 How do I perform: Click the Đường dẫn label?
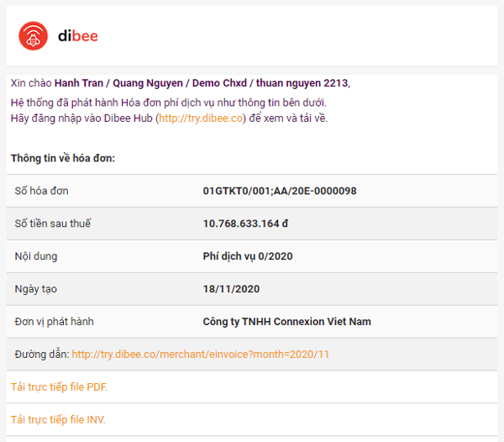click(x=42, y=355)
